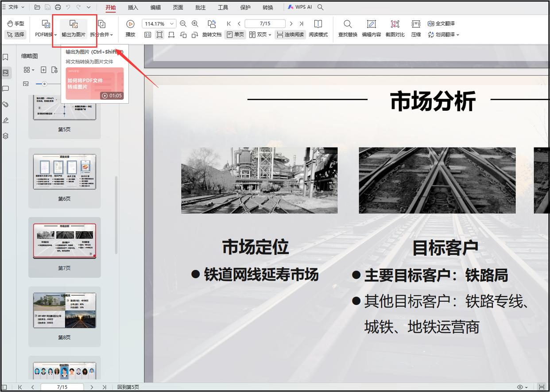Click the 输出为图片 export icon
Image resolution: width=550 pixels, height=392 pixels.
[74, 24]
